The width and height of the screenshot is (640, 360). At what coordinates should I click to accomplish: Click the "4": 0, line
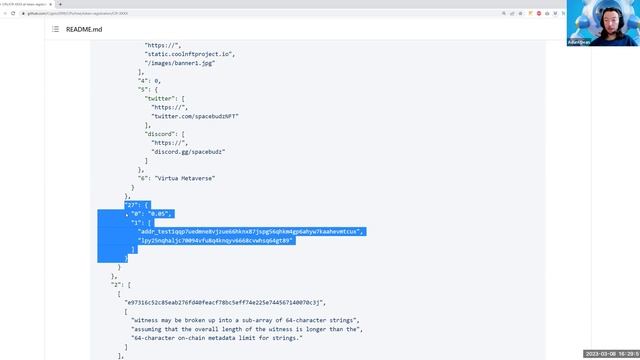pyautogui.click(x=149, y=81)
